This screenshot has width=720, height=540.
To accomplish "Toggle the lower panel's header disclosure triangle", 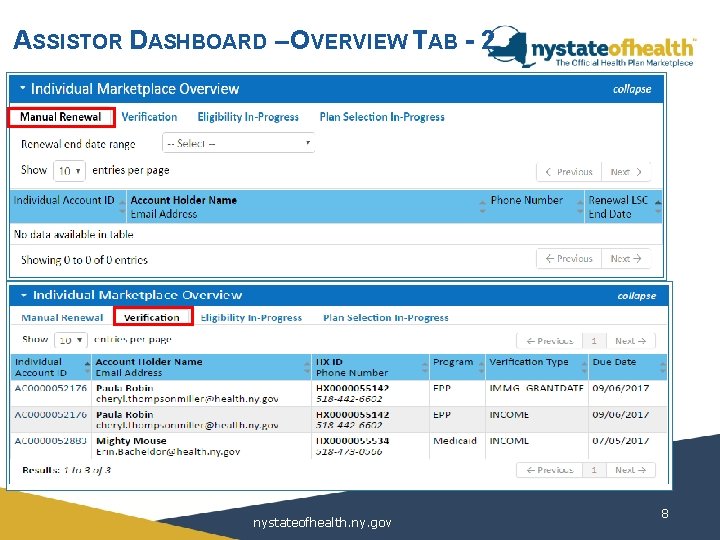I will (x=24, y=295).
